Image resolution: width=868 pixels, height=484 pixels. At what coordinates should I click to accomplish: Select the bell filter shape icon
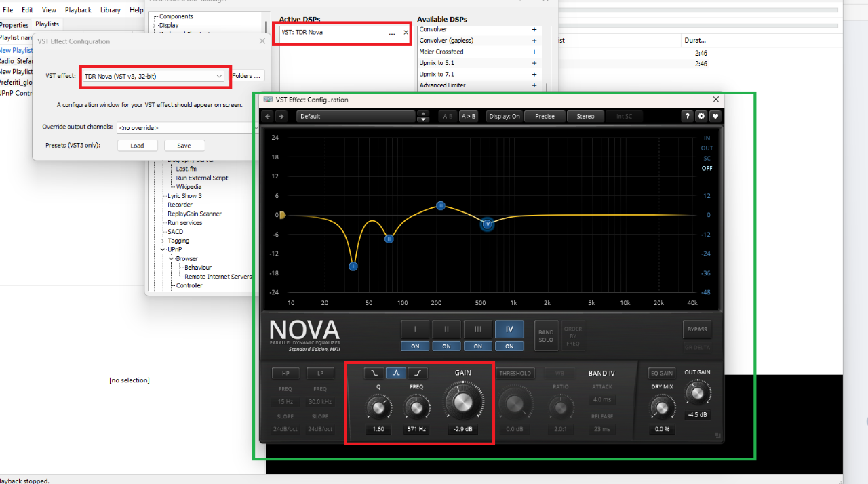(396, 373)
